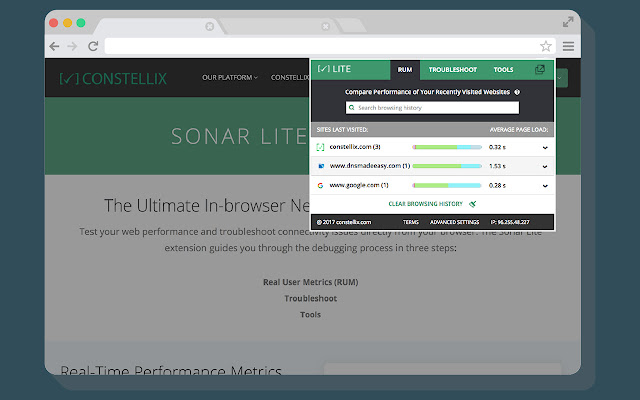Click the Sites Last Visited column header
Image resolution: width=640 pixels, height=400 pixels.
[342, 129]
